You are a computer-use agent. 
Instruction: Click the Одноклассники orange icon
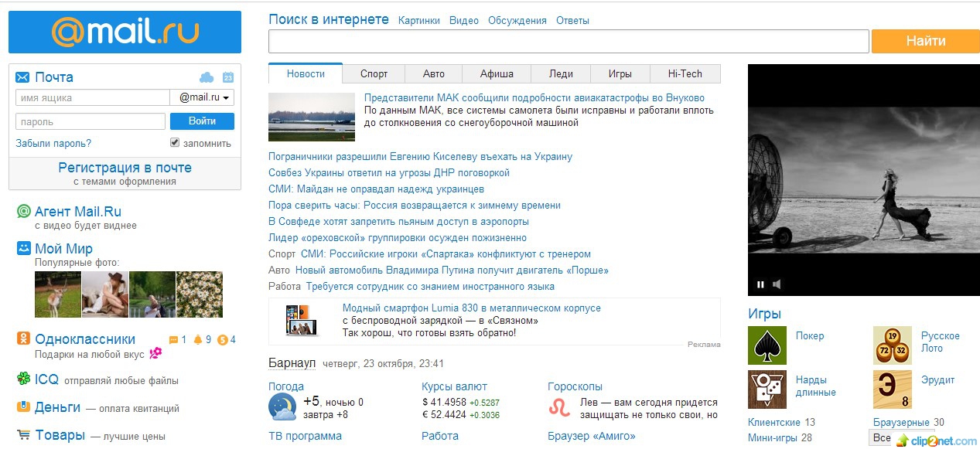point(23,339)
